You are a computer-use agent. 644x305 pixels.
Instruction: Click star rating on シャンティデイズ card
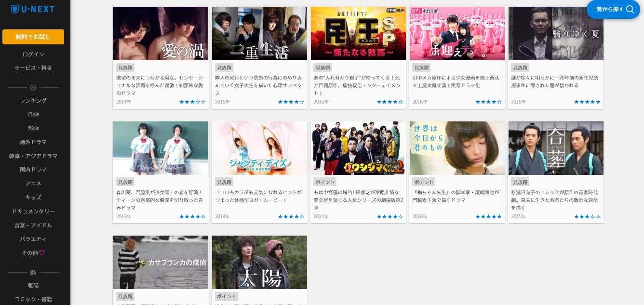[x=291, y=217]
